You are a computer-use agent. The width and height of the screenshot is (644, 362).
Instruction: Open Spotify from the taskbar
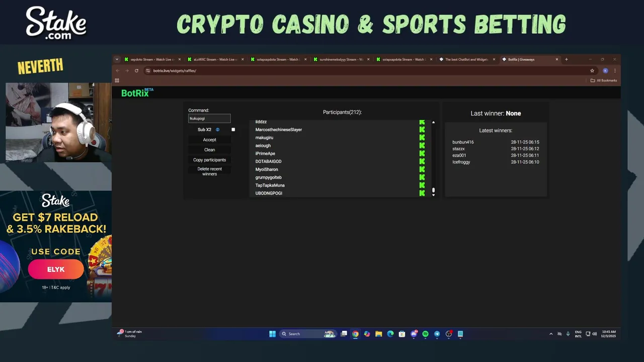click(425, 334)
